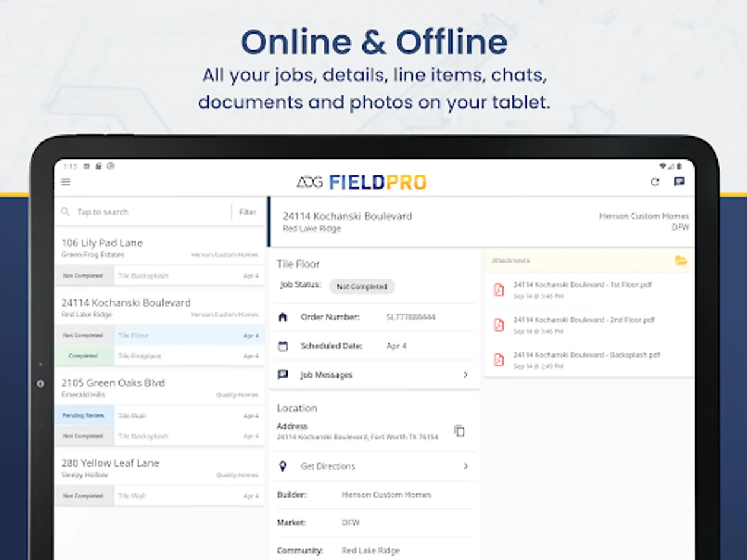This screenshot has height=560, width=747.
Task: Click the Pending Review status badge
Action: click(x=84, y=416)
